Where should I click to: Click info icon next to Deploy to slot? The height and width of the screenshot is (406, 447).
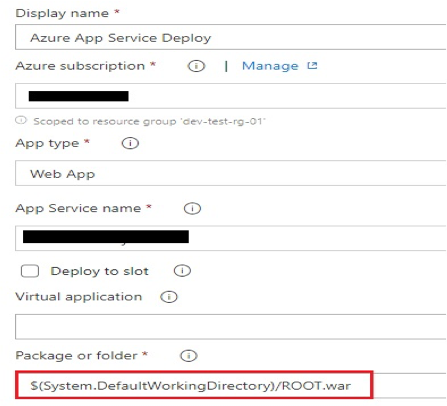pyautogui.click(x=182, y=271)
